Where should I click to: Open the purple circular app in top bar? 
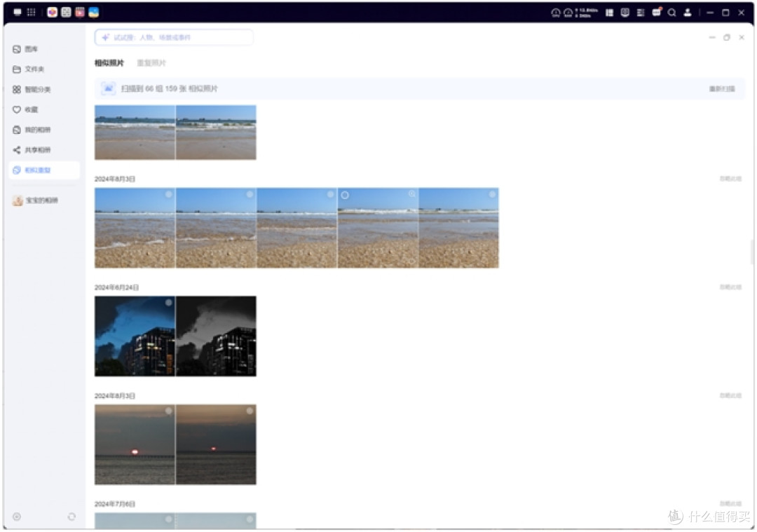52,12
